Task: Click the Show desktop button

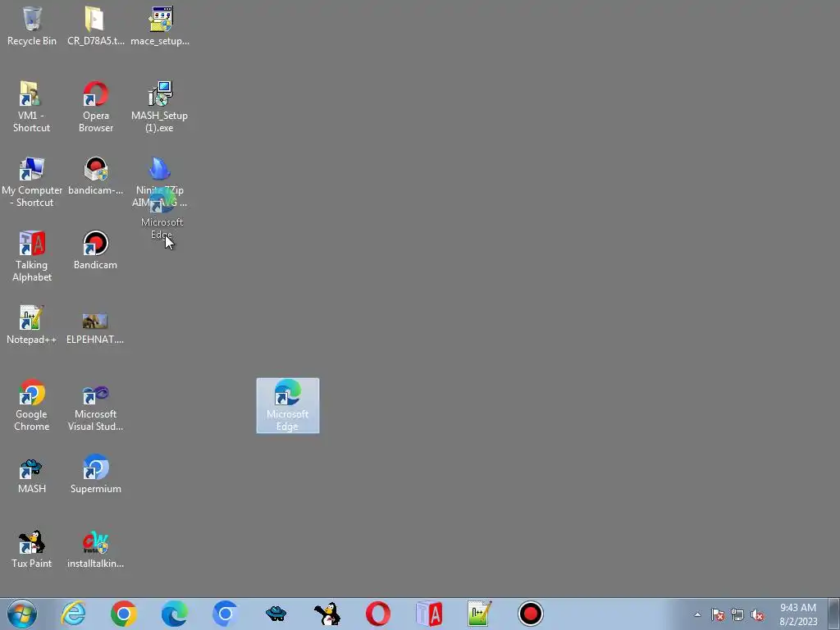Action: [x=834, y=614]
